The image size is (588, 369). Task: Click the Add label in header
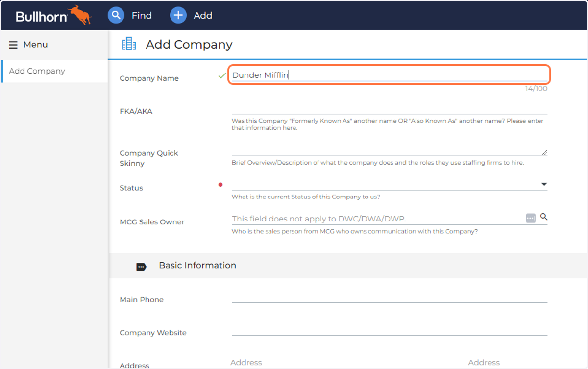point(203,15)
